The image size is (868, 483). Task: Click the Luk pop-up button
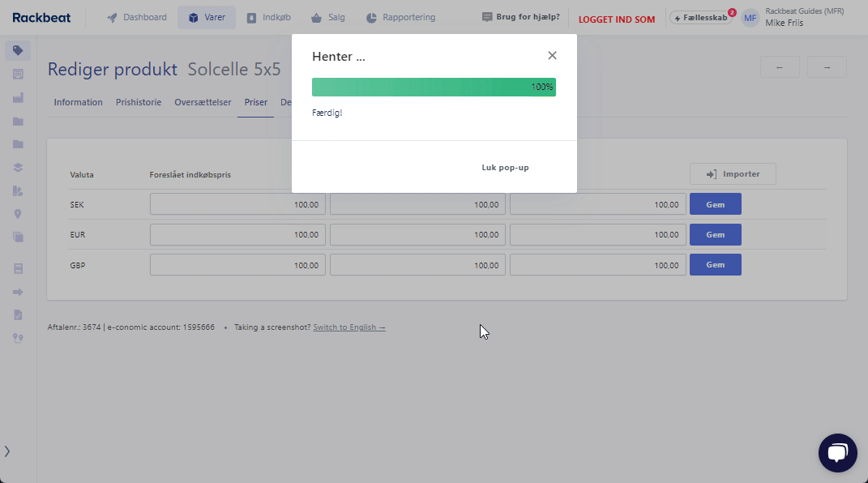(x=505, y=168)
